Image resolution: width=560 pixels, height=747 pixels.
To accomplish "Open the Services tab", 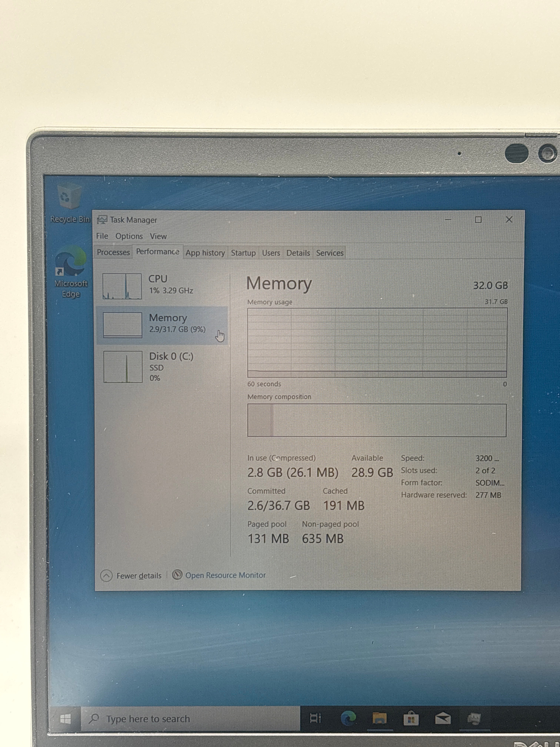I will click(330, 253).
